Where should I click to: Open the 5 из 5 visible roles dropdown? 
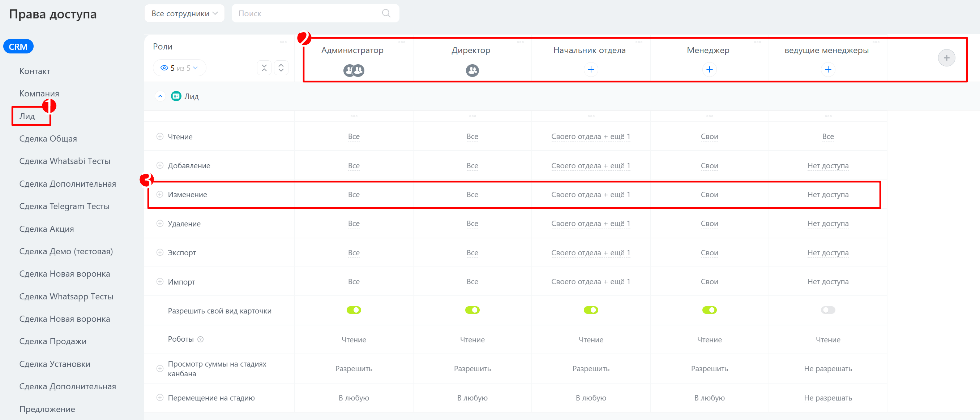pyautogui.click(x=179, y=68)
